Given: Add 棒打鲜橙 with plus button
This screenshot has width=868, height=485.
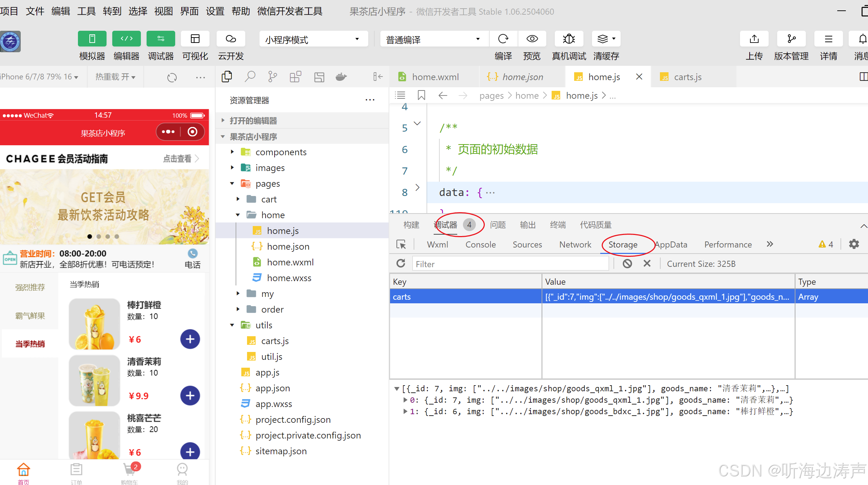Looking at the screenshot, I should (x=190, y=339).
